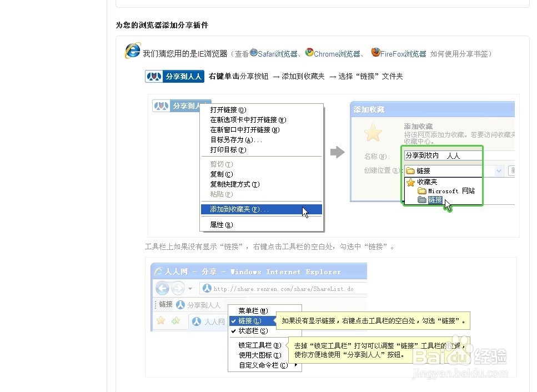This screenshot has height=392, width=537.
Task: Select 收藏夹 in the folder tree
Action: point(422,182)
